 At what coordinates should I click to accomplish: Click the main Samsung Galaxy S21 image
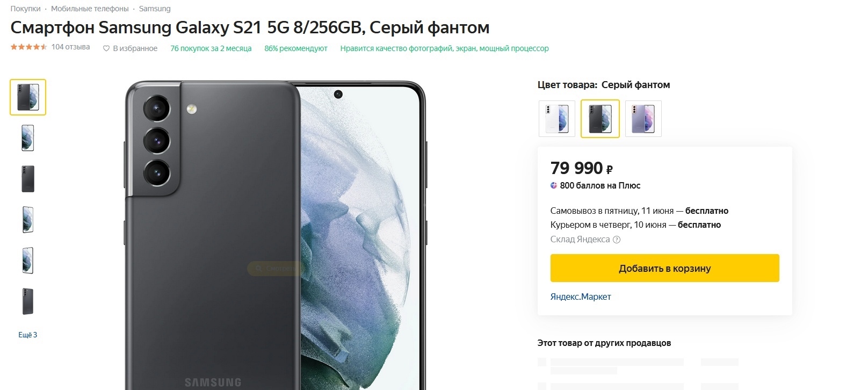(276, 235)
